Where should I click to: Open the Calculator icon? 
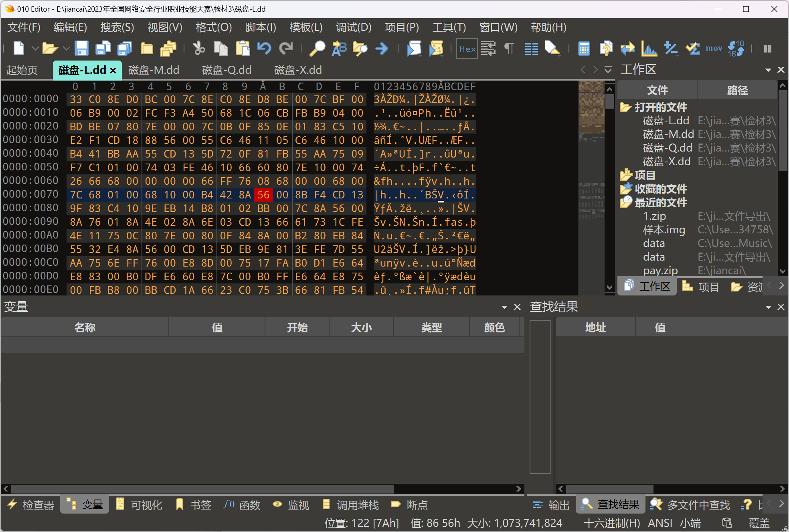coord(584,49)
